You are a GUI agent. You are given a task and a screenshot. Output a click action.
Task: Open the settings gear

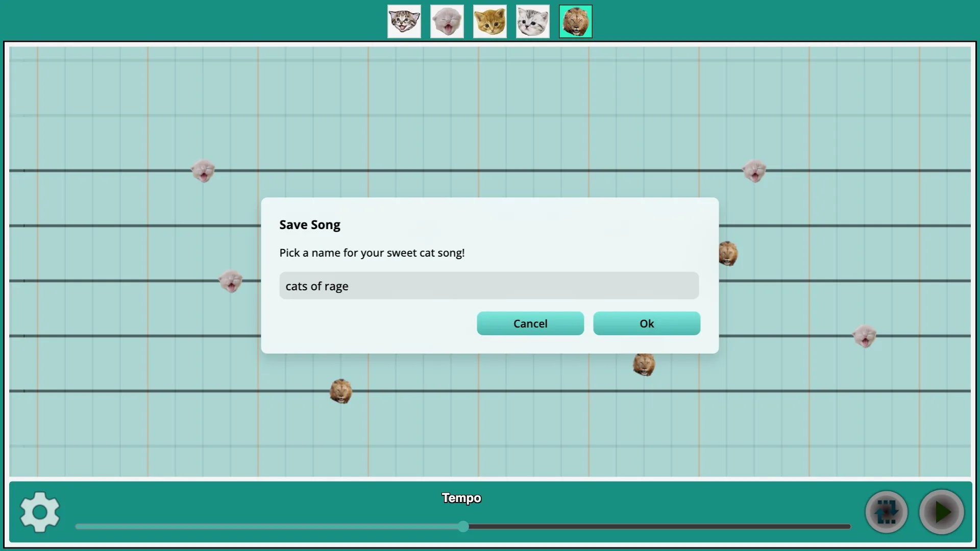coord(40,512)
